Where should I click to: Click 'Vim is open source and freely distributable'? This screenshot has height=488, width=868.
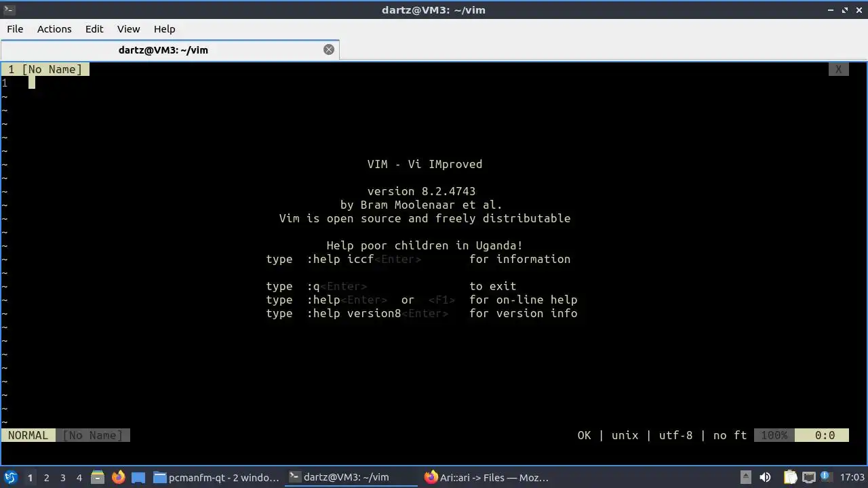point(425,218)
